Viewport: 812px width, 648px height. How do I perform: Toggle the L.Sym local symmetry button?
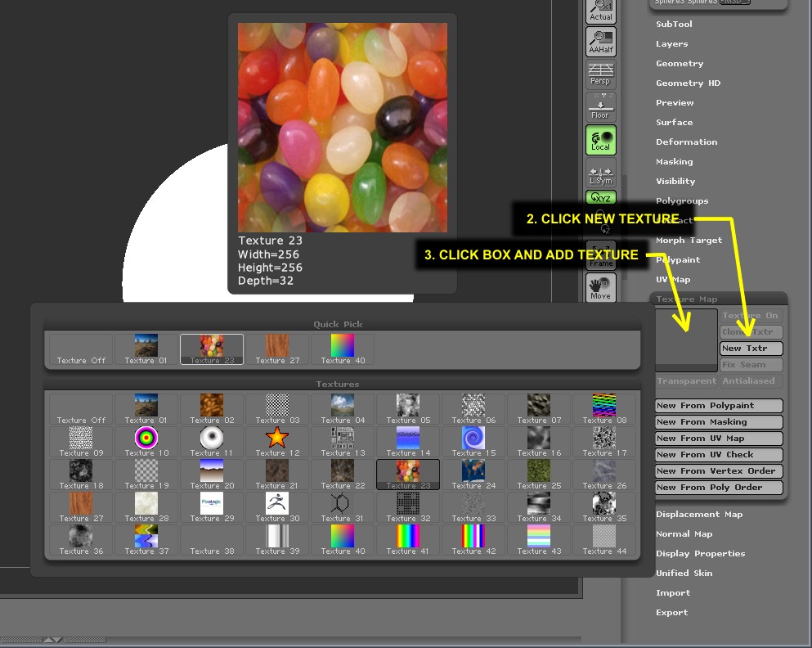coord(601,173)
